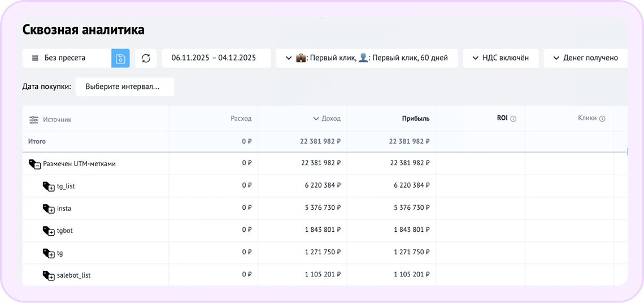Click the Выберите интервал purchase date field
This screenshot has width=644, height=303.
(124, 87)
